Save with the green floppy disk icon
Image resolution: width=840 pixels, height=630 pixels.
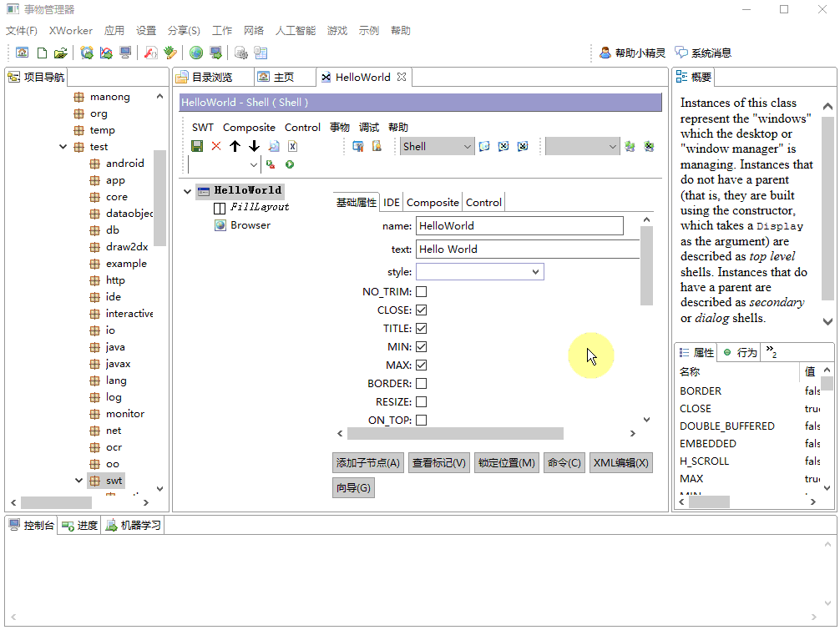(x=197, y=146)
